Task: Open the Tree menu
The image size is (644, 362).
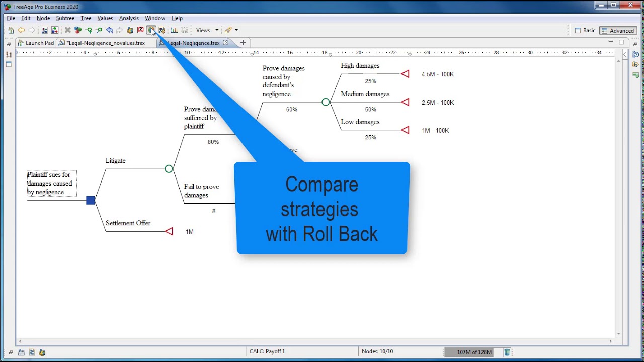Action: [86, 18]
